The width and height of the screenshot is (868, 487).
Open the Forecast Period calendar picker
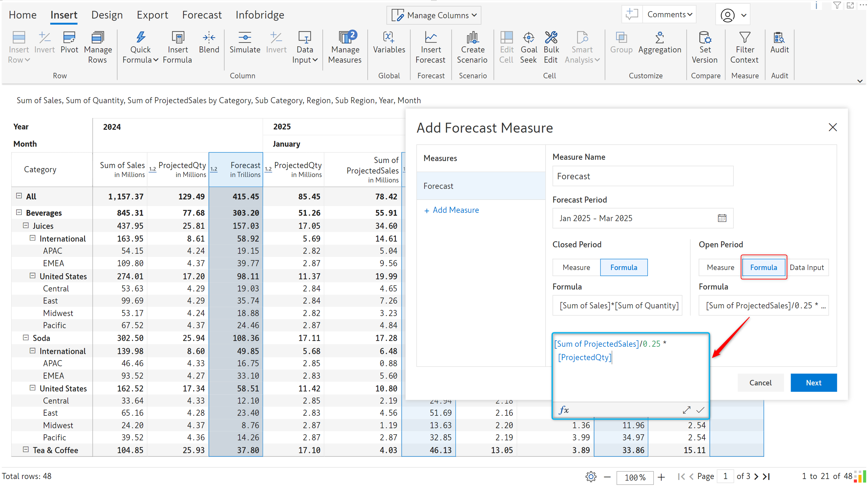pyautogui.click(x=722, y=218)
